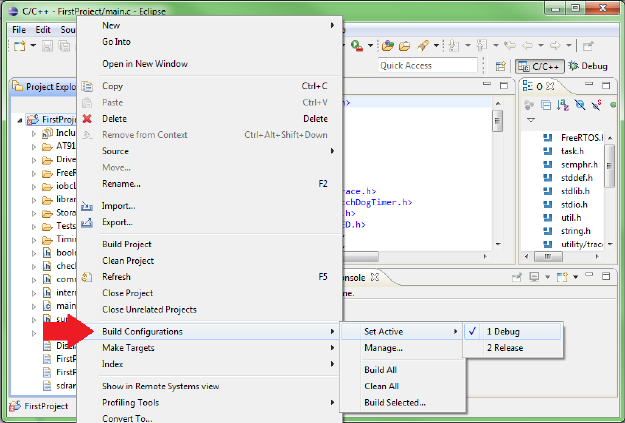
Task: Click the Pin Console icon
Action: tap(517, 277)
